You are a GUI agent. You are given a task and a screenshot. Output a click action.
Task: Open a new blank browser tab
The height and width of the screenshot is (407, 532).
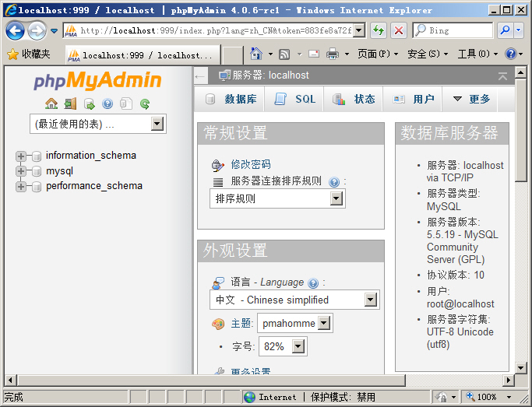tap(232, 55)
